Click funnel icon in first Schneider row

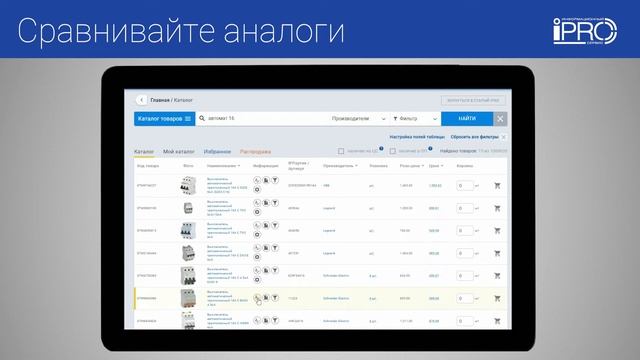pos(275,270)
